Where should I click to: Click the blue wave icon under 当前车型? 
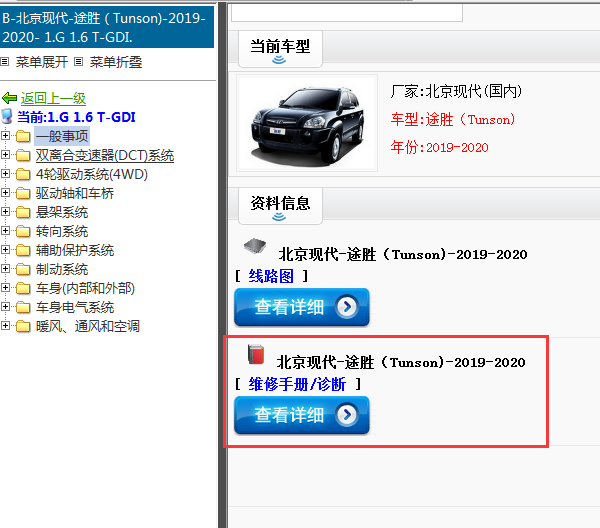click(x=279, y=60)
